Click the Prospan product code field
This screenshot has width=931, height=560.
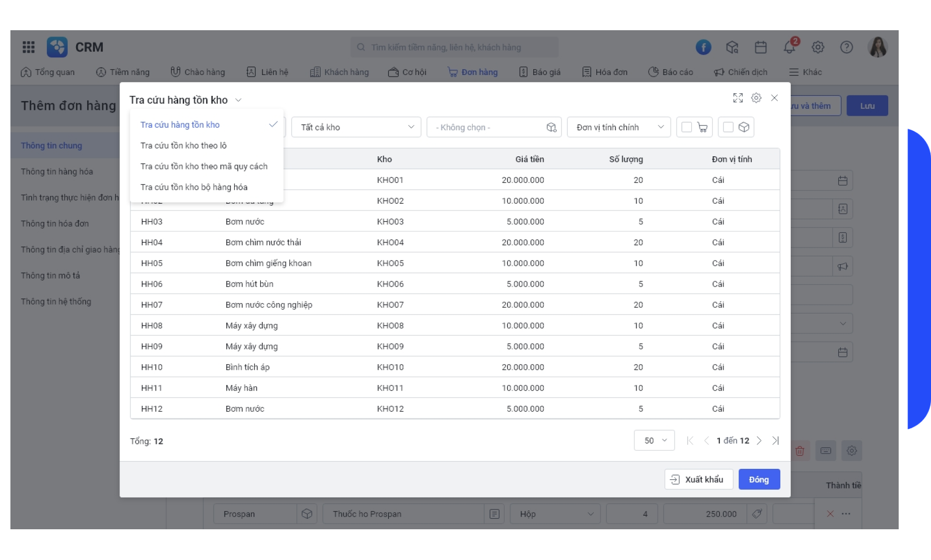(255, 514)
